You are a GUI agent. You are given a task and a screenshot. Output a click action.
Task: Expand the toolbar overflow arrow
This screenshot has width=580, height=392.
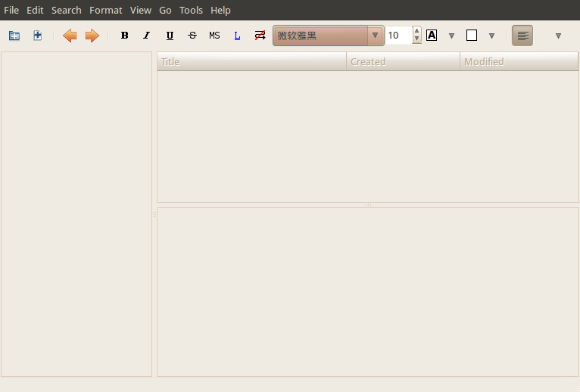click(558, 36)
